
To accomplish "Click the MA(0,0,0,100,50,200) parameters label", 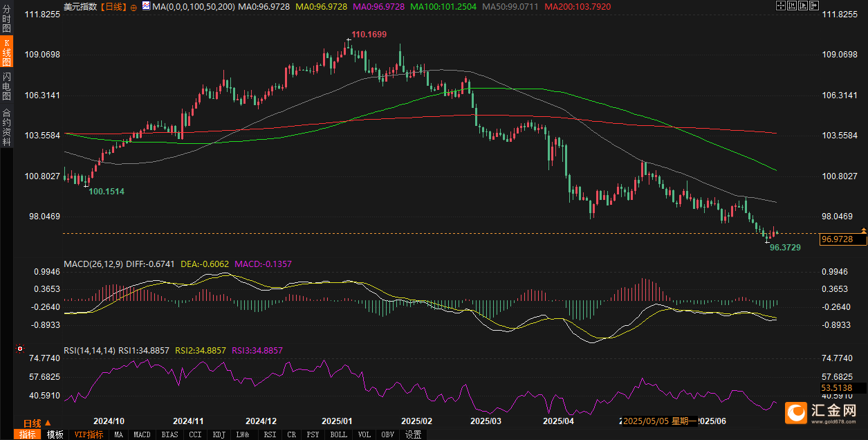I will [193, 7].
